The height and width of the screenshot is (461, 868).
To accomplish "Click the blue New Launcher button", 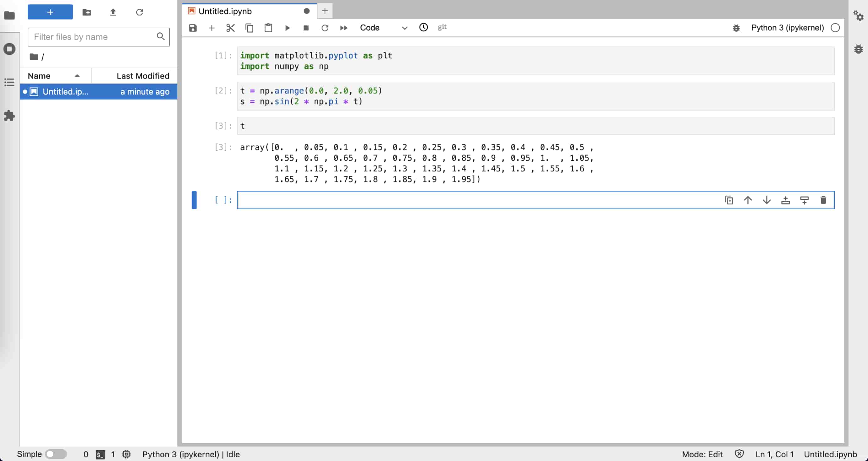I will (x=50, y=12).
